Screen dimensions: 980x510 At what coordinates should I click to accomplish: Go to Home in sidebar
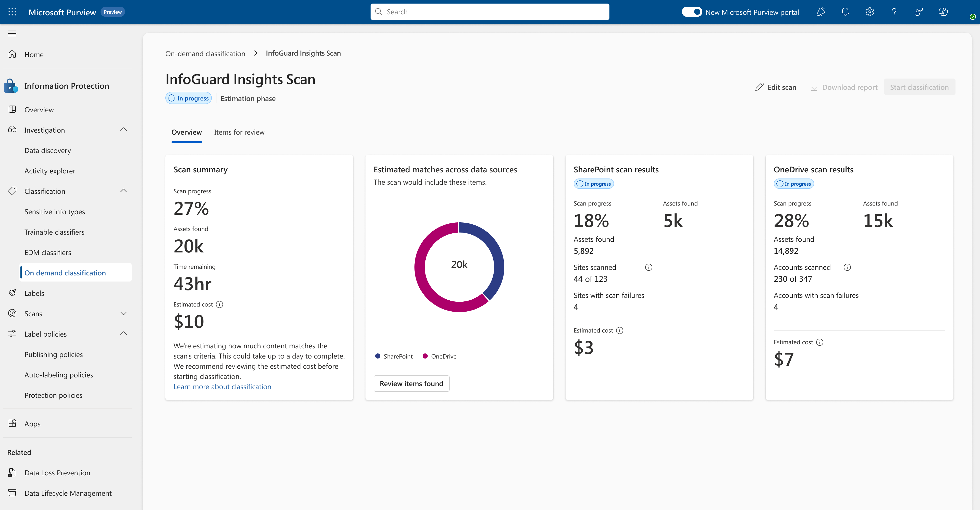point(34,54)
